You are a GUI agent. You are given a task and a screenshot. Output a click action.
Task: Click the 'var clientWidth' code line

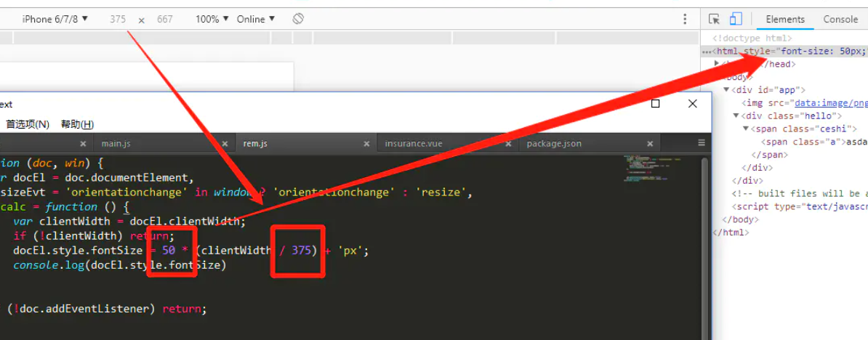tap(129, 221)
